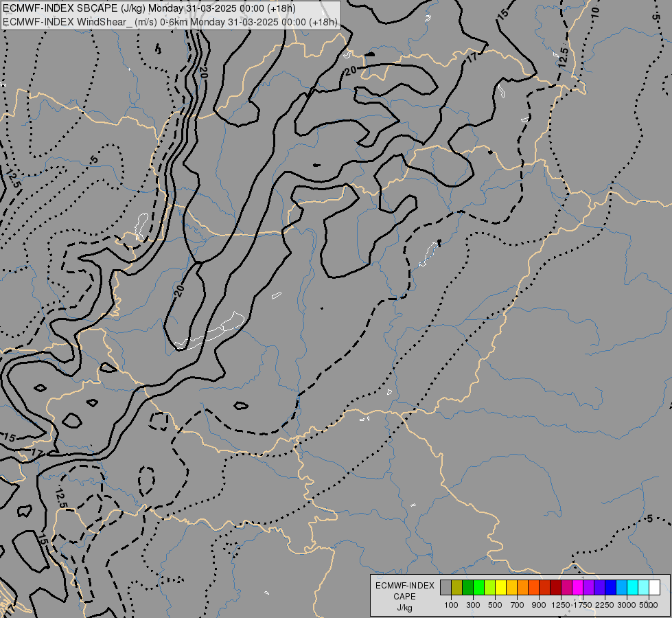Click the legend value 100

451,605
